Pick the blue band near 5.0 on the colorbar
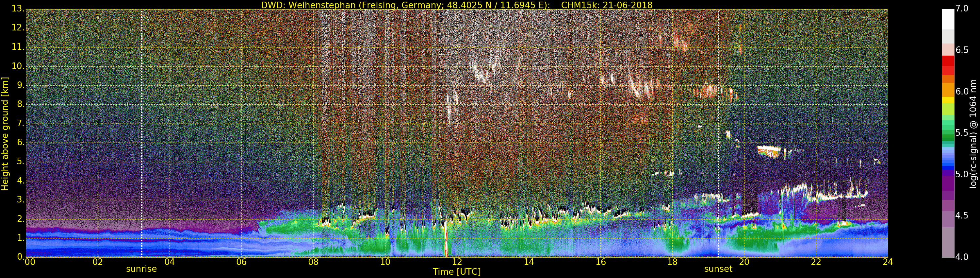Screen dimensions: 980x278 click(948, 166)
